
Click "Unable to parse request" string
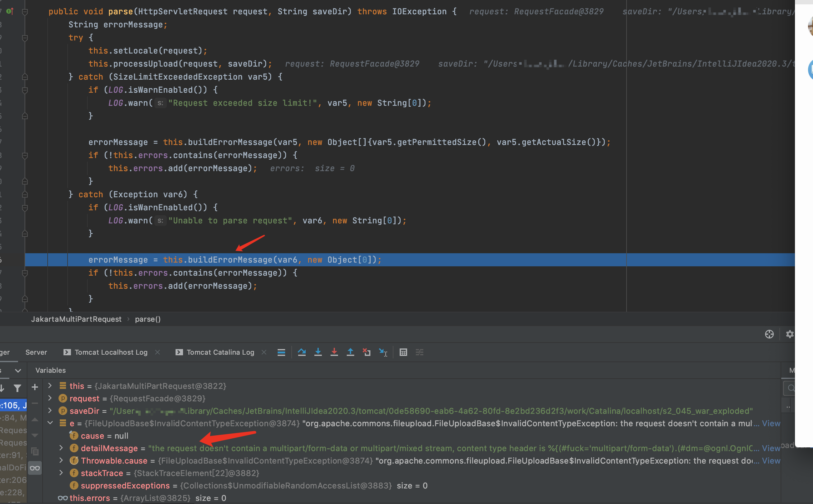pyautogui.click(x=230, y=221)
